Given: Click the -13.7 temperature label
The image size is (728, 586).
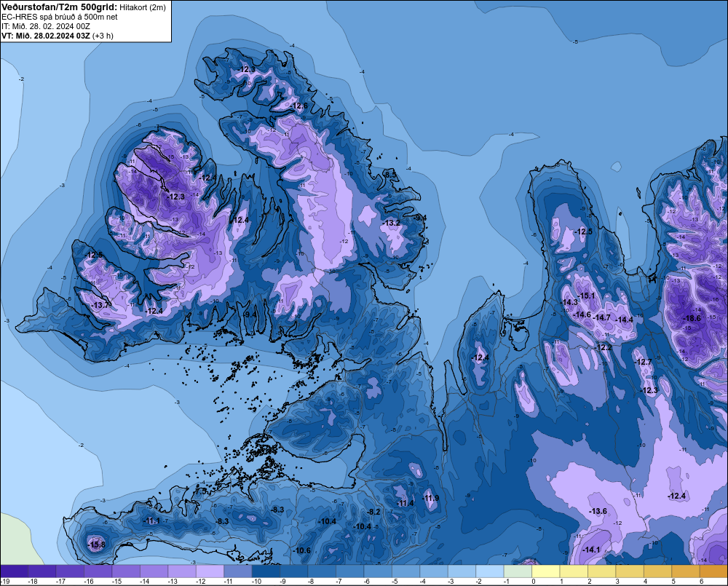Looking at the screenshot, I should pos(100,305).
